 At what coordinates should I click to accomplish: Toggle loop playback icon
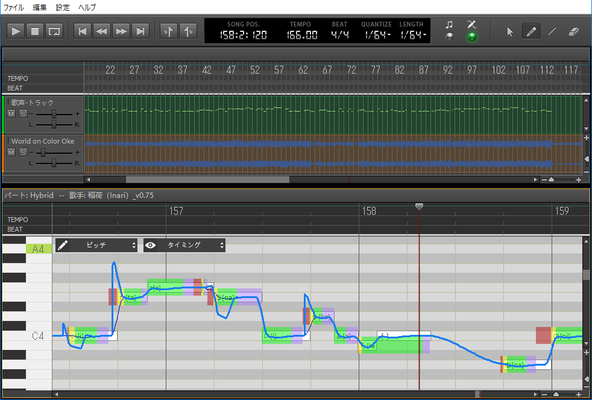pyautogui.click(x=54, y=31)
